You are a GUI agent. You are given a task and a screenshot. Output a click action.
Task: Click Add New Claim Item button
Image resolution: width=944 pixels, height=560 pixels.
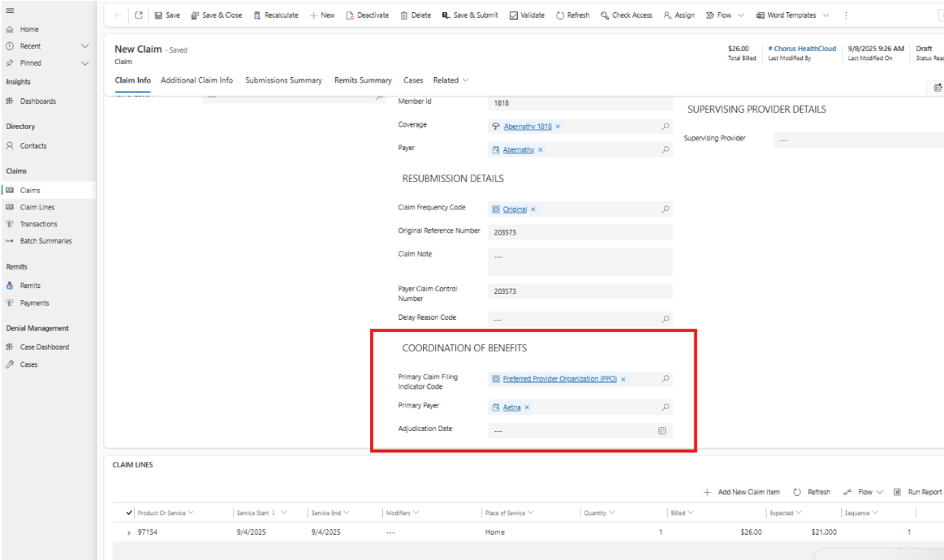[742, 492]
